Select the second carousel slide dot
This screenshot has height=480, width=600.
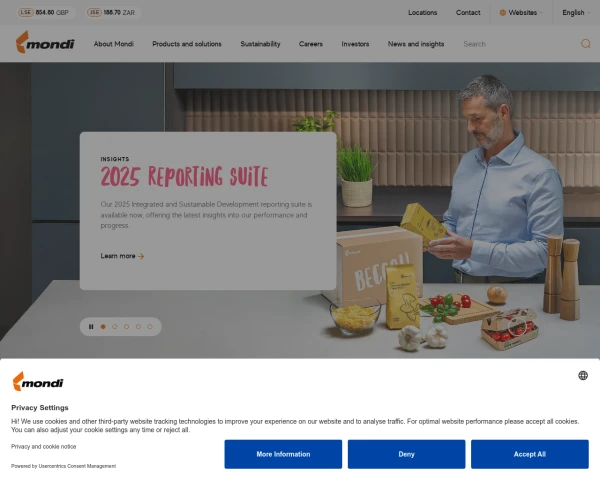tap(115, 327)
